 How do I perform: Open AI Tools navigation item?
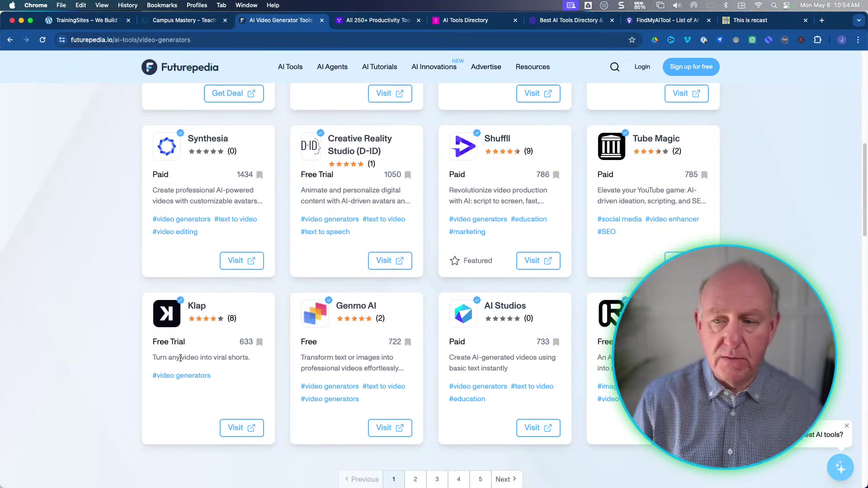290,67
